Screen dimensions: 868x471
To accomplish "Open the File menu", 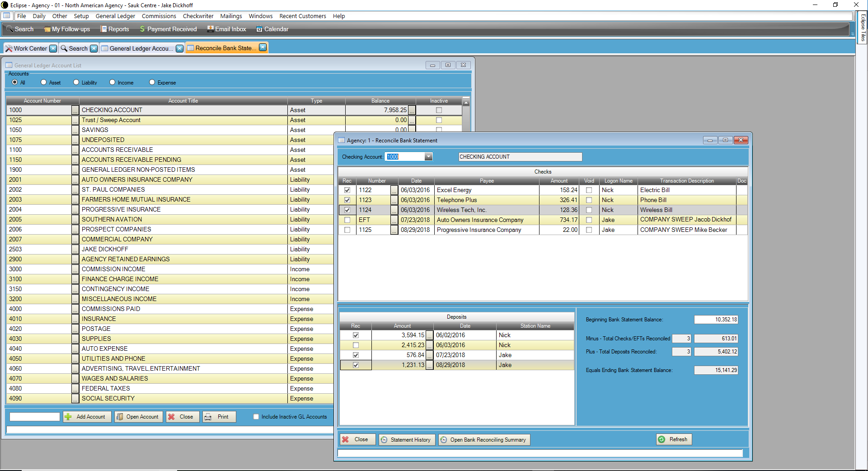I will click(x=21, y=16).
